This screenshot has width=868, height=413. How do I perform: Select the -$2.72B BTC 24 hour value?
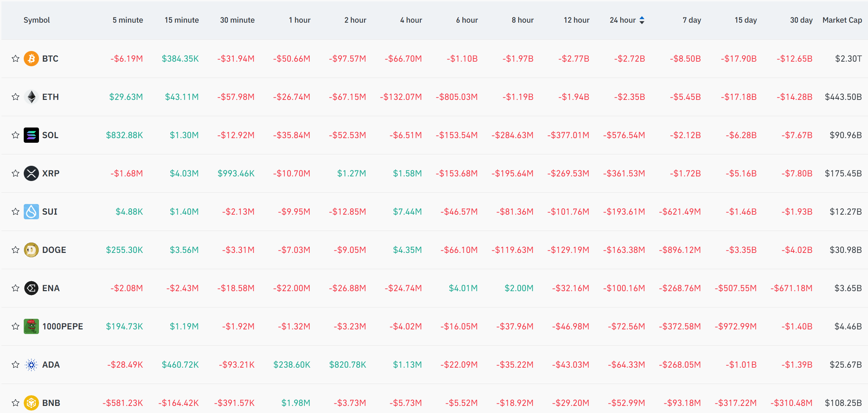point(630,59)
